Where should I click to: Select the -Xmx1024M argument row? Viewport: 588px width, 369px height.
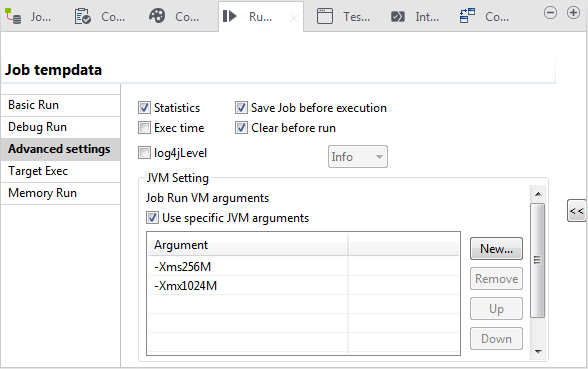pos(303,286)
